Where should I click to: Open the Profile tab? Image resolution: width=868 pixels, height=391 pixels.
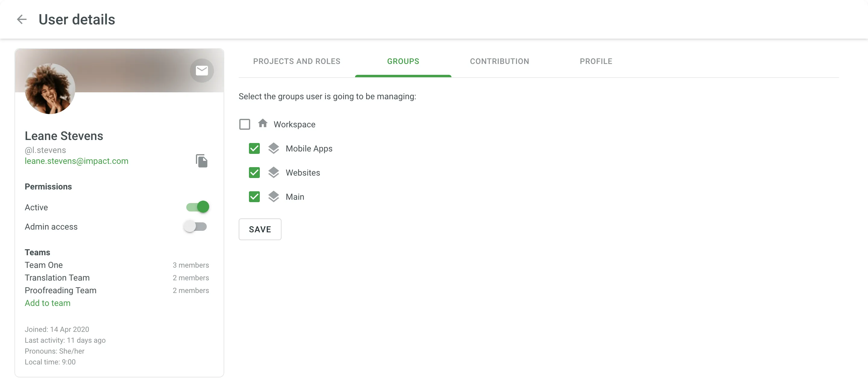point(595,61)
